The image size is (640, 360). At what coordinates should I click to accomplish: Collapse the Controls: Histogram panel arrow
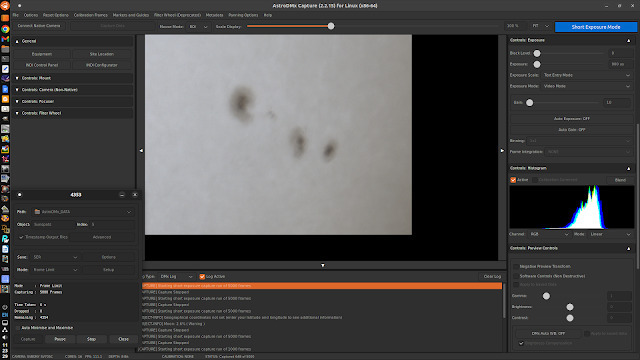click(628, 168)
